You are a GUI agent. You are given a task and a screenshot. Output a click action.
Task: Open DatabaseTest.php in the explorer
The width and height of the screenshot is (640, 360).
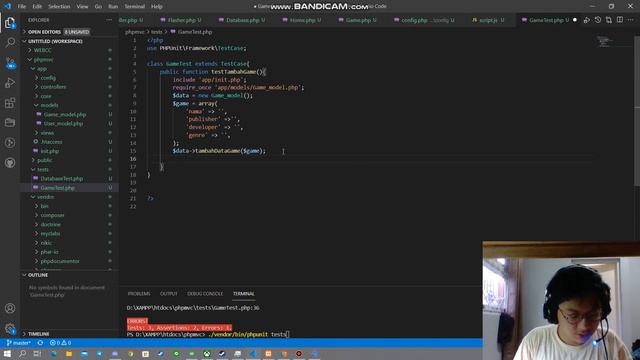coord(70,178)
